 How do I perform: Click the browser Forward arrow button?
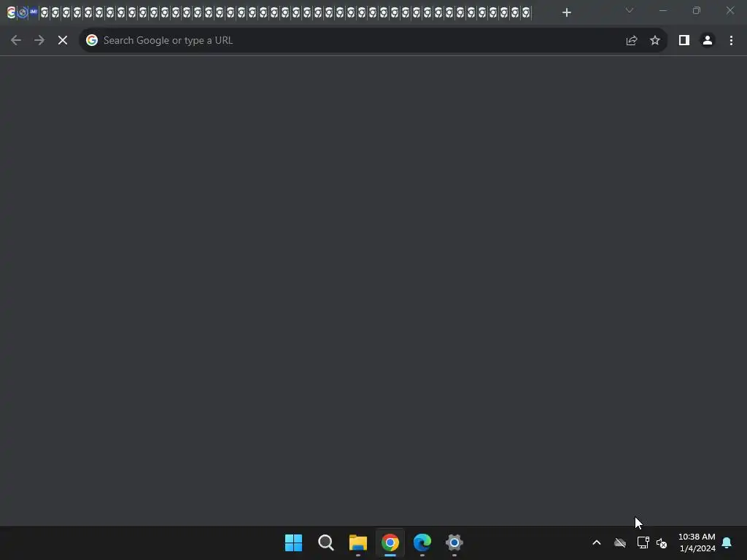click(39, 41)
